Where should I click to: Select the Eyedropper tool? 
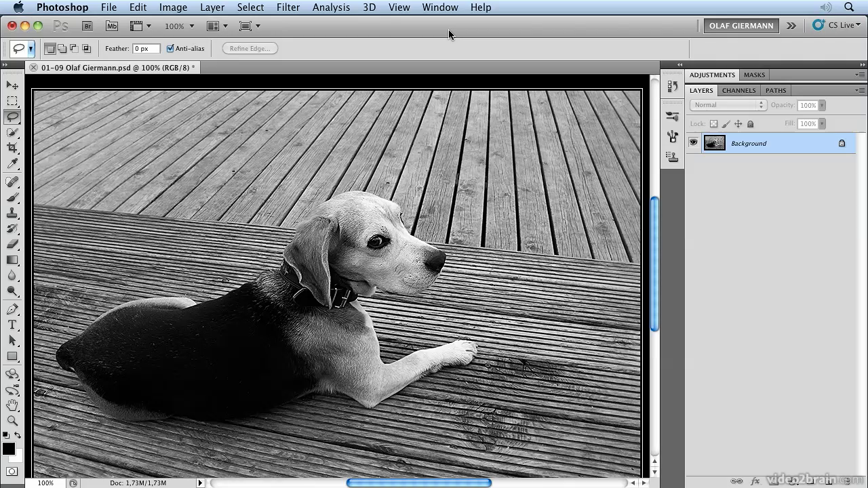(x=12, y=164)
